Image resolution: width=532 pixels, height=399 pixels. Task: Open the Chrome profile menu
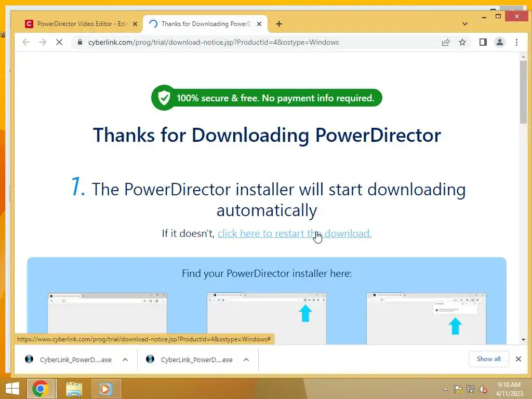(x=500, y=42)
